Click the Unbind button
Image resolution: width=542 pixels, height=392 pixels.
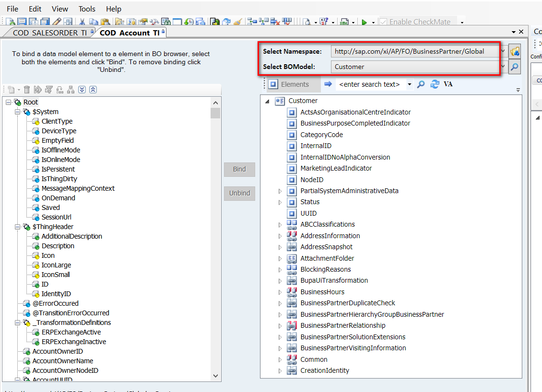pos(239,193)
